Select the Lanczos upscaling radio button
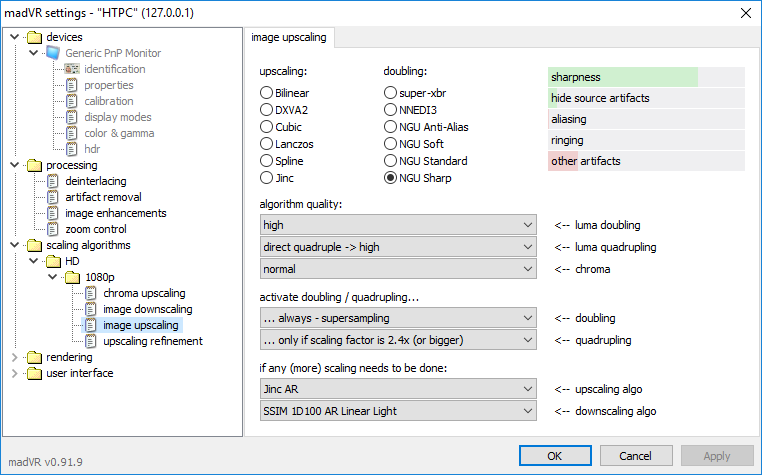762x475 pixels. coord(266,144)
